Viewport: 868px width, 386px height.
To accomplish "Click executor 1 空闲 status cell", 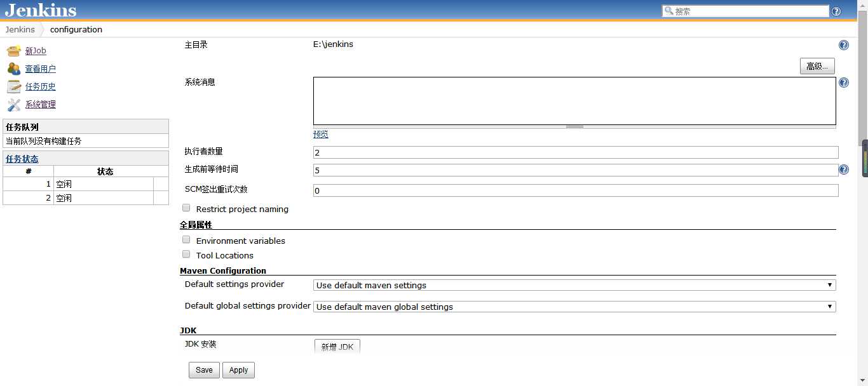I will point(104,184).
